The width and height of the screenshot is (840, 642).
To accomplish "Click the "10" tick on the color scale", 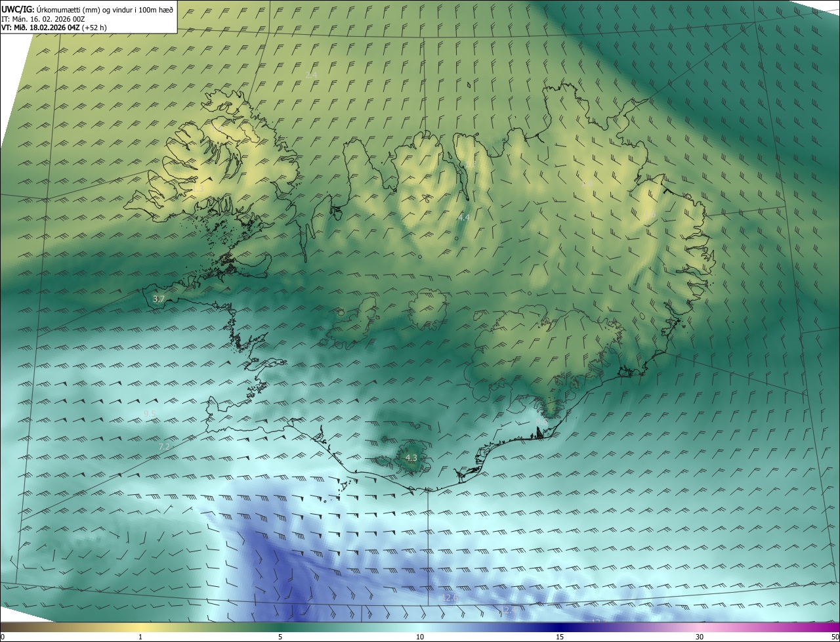I will (420, 637).
